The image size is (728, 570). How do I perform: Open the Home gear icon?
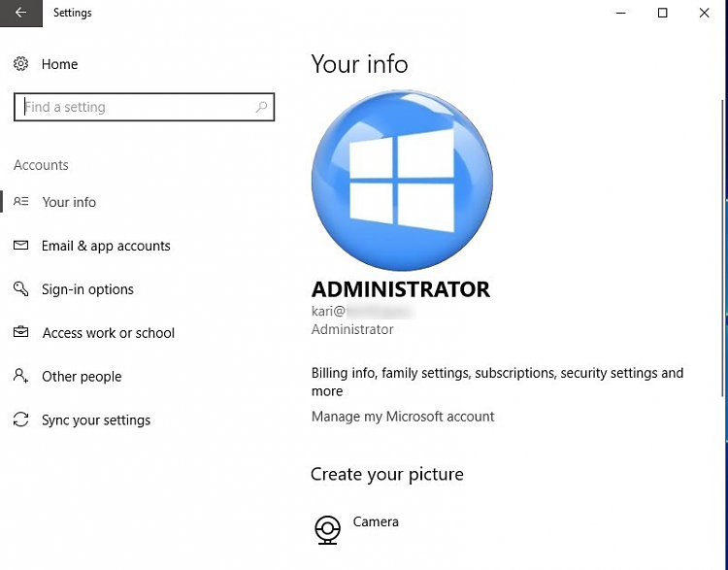[21, 64]
